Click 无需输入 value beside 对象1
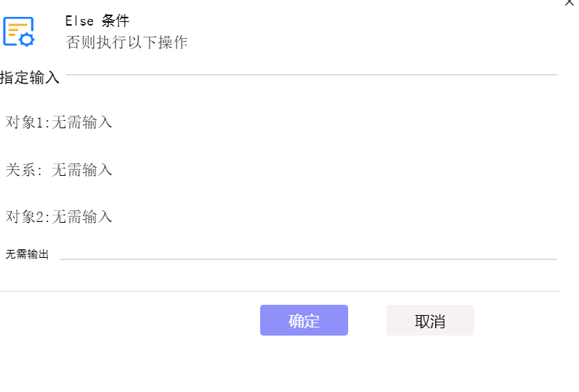The width and height of the screenshot is (579, 392). pyautogui.click(x=81, y=122)
